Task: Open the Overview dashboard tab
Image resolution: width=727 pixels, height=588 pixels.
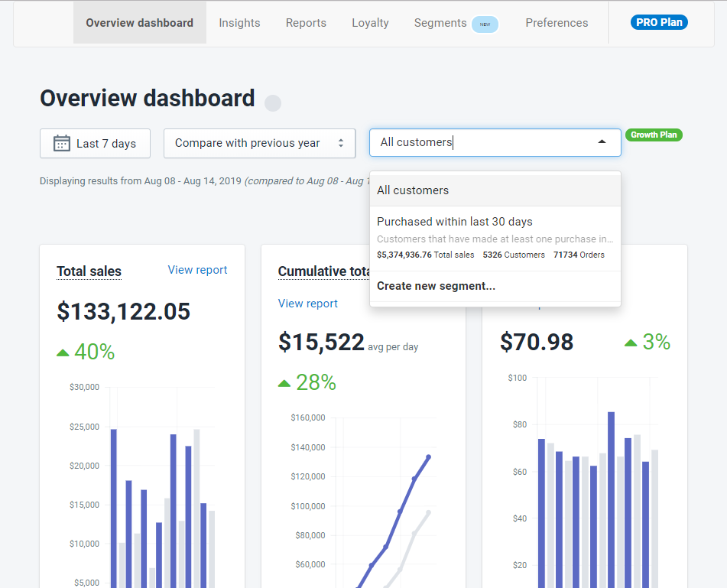Action: [140, 23]
